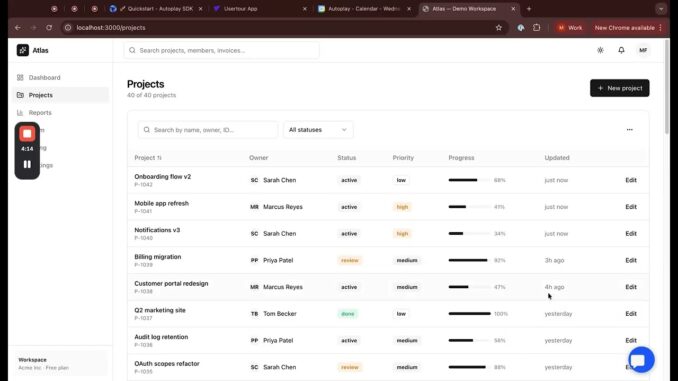Click the Audit log retention project name
Viewport: 678px width, 381px height.
161,337
